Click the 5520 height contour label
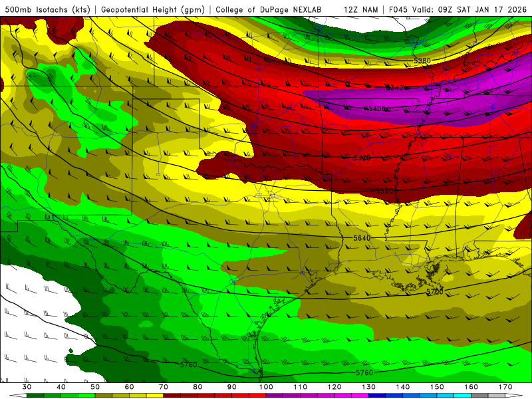The image size is (532, 399). [x=362, y=158]
